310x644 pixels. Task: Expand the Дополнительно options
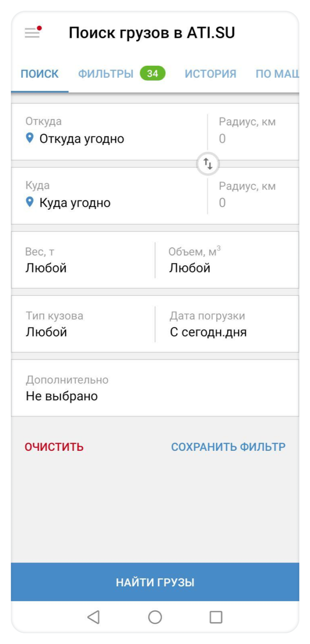[x=155, y=388]
